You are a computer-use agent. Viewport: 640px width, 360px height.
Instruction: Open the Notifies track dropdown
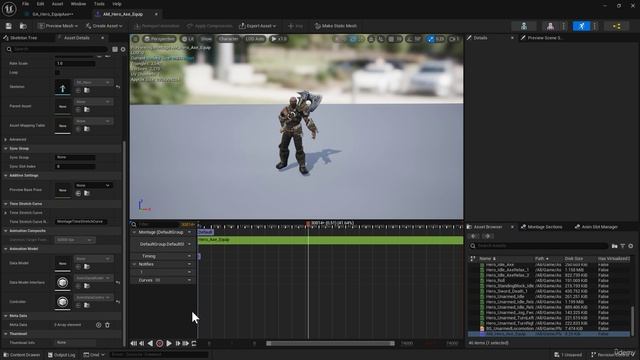pos(189,264)
